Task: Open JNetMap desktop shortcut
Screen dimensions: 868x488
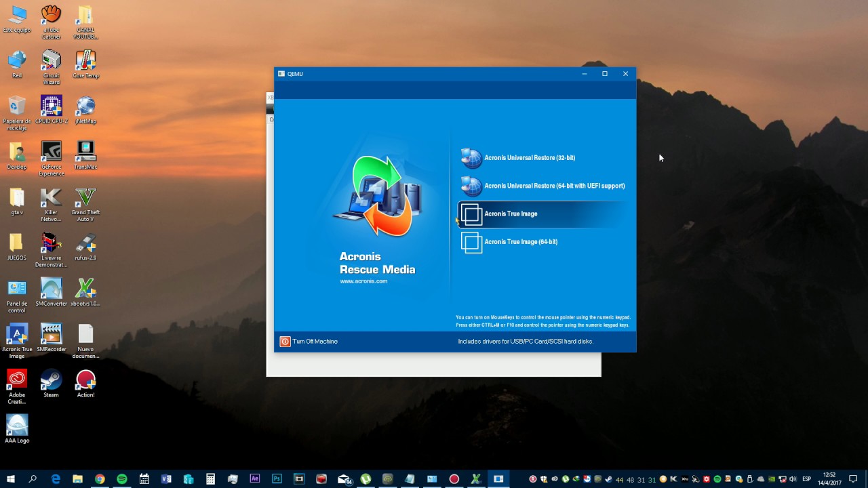Action: [85, 110]
